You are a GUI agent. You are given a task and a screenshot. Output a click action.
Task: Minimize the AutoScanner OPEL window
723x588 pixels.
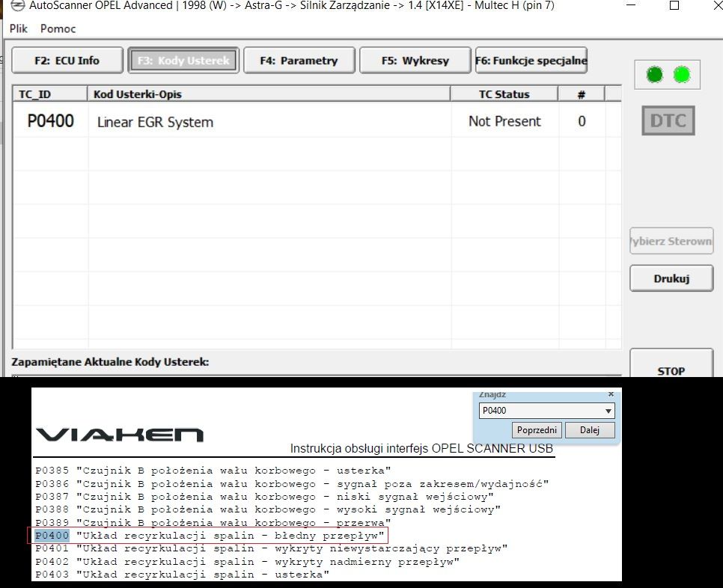pyautogui.click(x=631, y=5)
